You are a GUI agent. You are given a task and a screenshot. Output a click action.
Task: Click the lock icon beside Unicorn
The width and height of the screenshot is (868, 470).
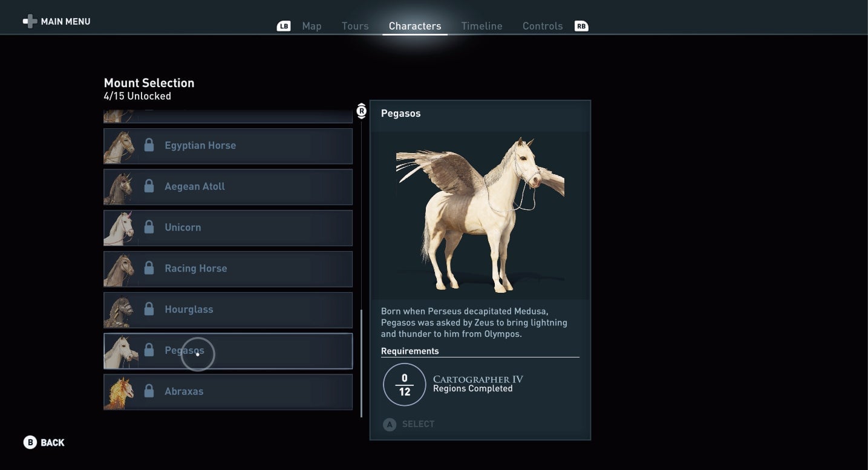click(149, 227)
